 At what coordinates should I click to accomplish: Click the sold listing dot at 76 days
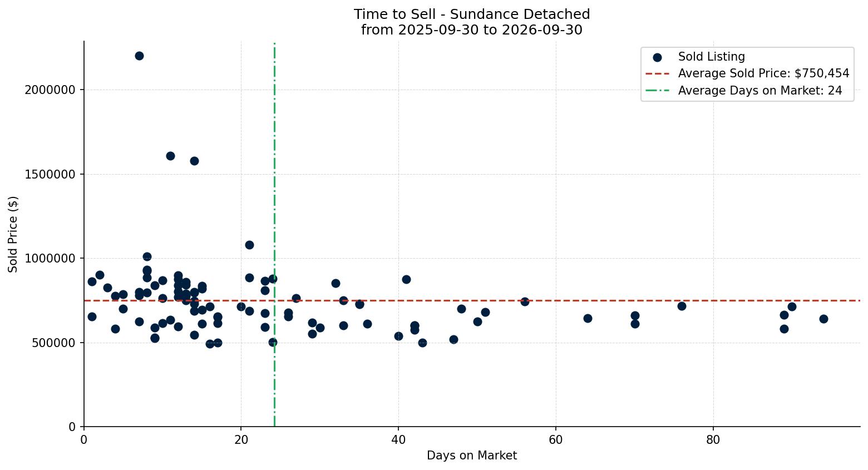[x=682, y=306]
